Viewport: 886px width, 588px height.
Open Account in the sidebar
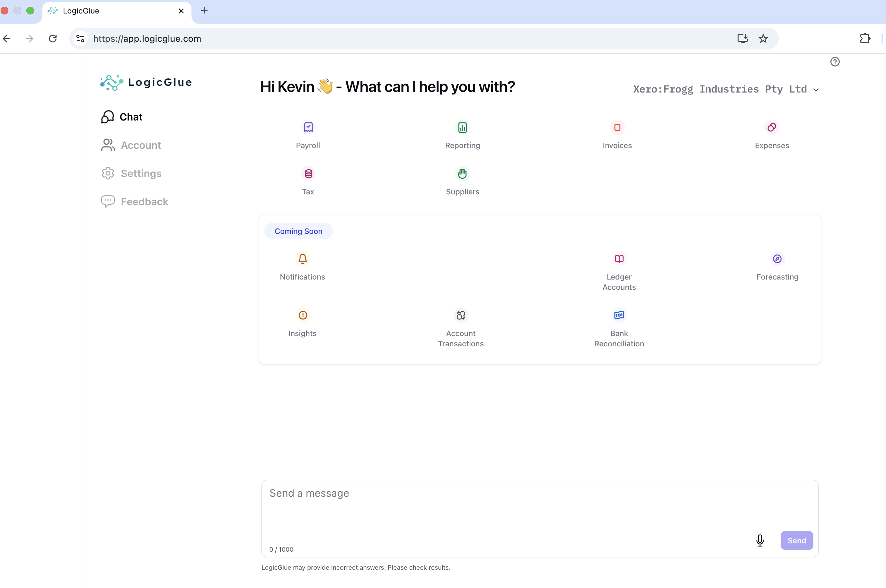131,145
